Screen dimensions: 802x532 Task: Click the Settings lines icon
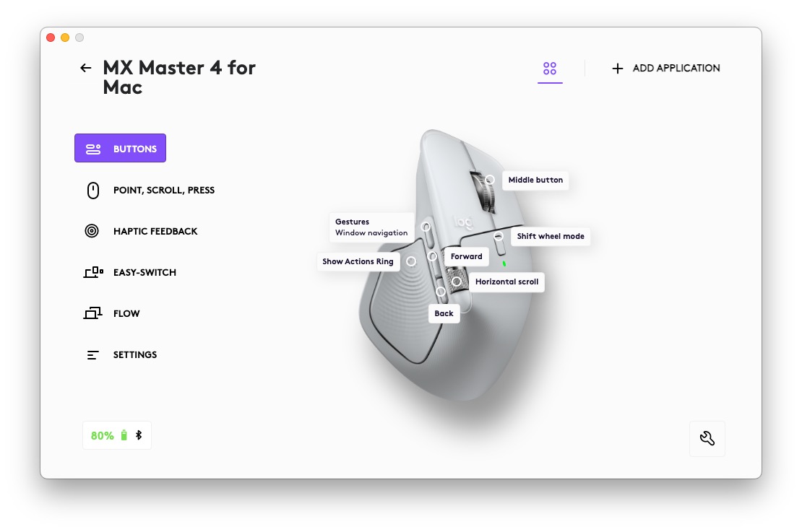[92, 354]
